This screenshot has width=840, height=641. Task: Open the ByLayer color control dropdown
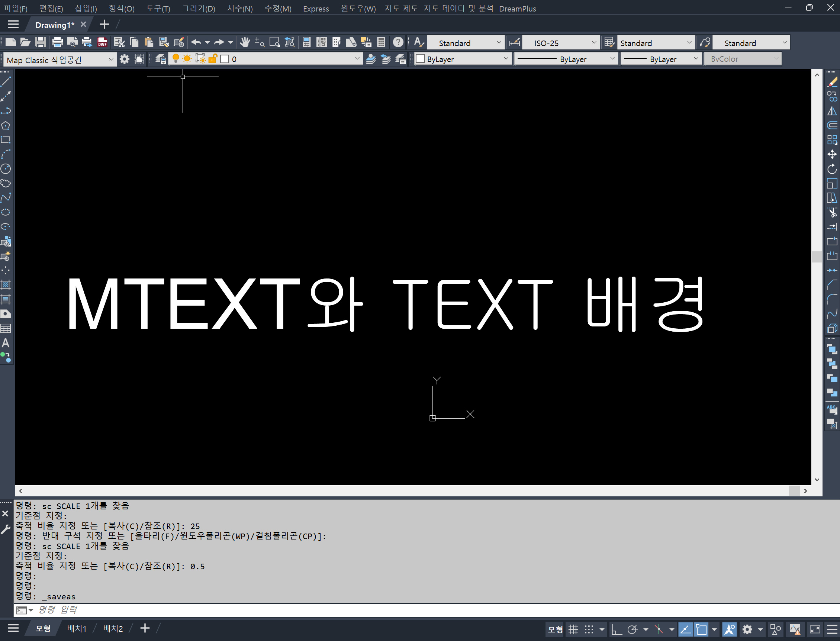point(463,59)
